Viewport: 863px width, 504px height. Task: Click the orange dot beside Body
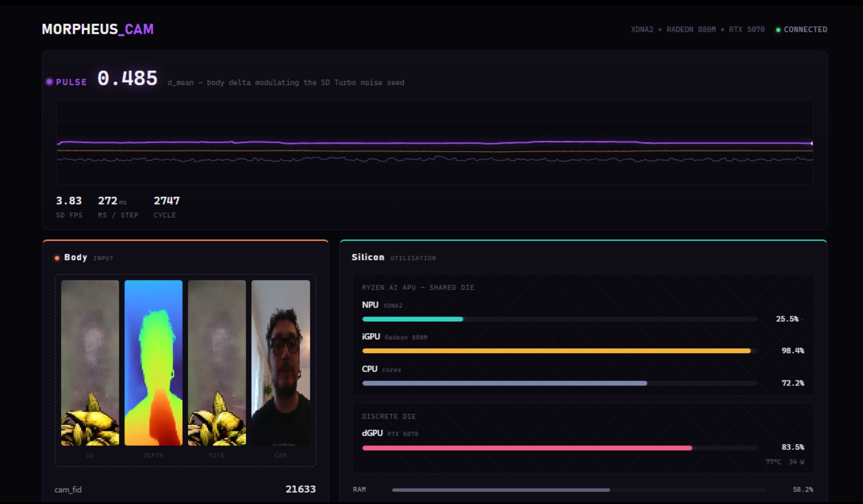pos(57,258)
